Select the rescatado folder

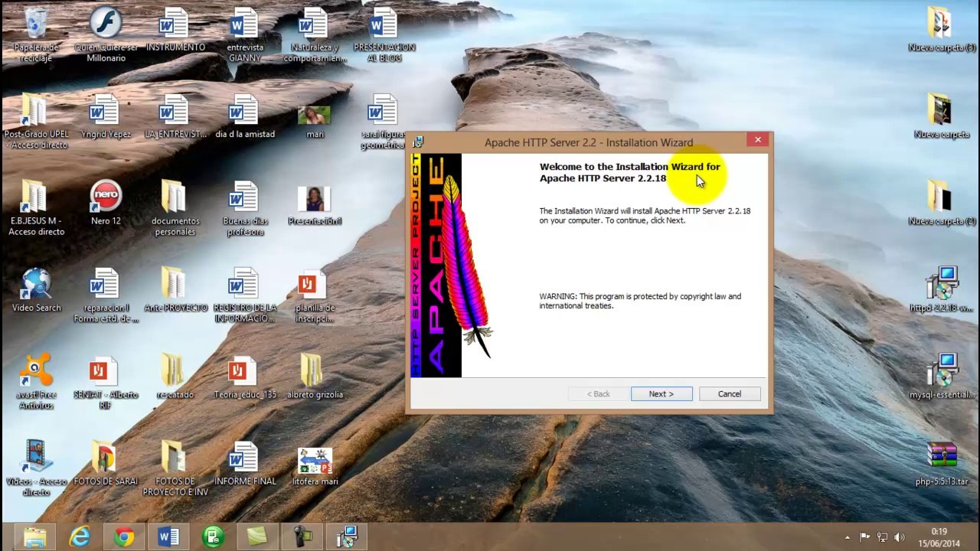[175, 377]
